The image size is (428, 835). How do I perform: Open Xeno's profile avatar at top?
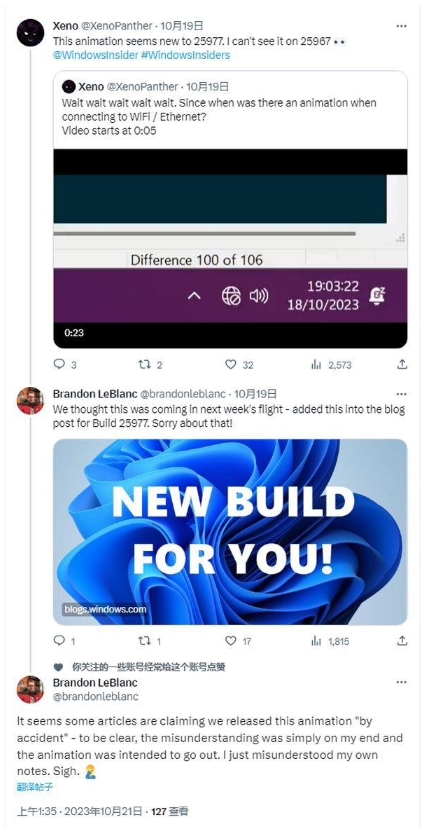30,32
